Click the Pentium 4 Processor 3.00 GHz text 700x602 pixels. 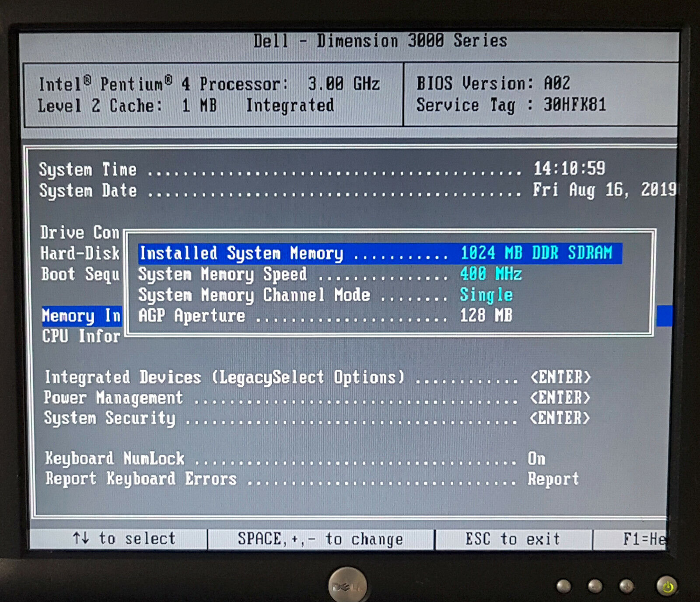tap(209, 84)
